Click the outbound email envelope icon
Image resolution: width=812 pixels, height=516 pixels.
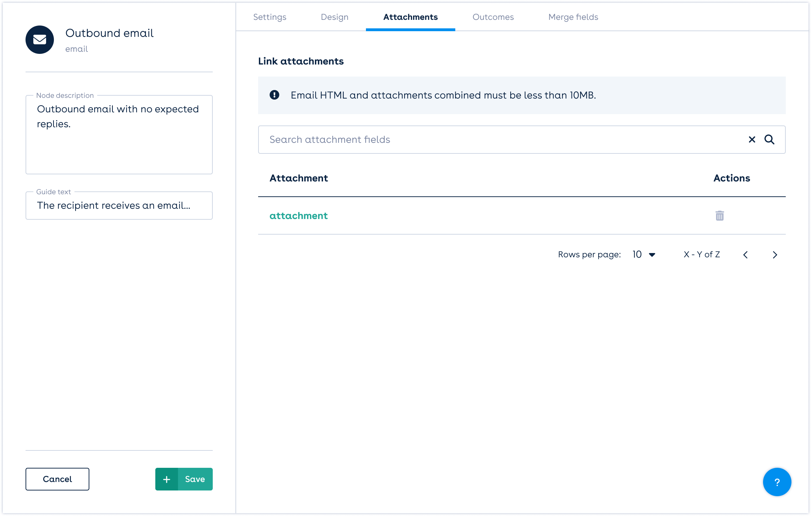tap(40, 40)
